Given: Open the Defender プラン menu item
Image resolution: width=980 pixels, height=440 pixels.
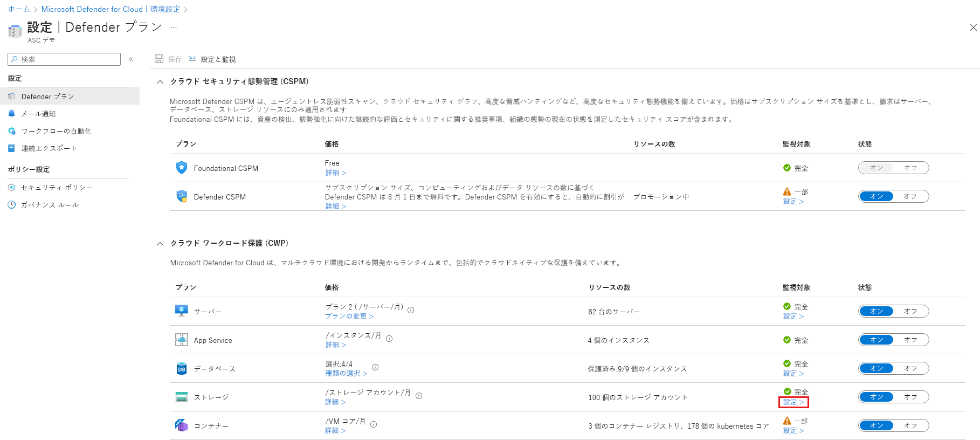Looking at the screenshot, I should point(70,96).
